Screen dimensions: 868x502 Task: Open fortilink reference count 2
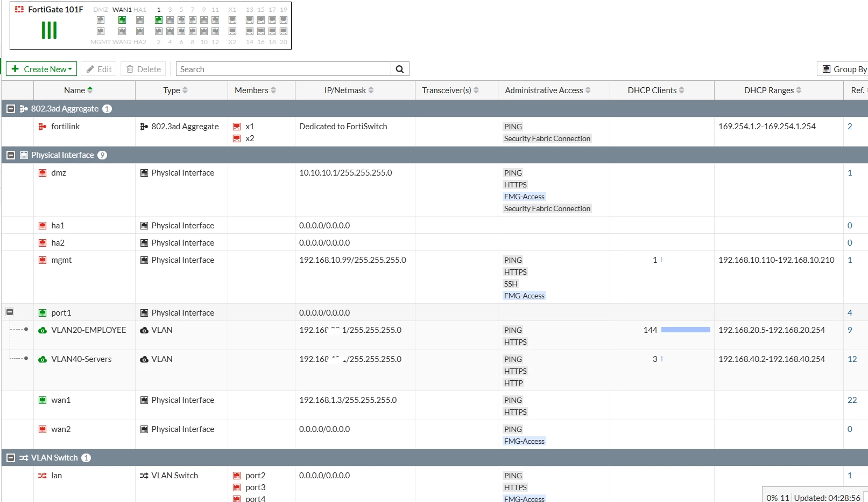[x=850, y=127]
